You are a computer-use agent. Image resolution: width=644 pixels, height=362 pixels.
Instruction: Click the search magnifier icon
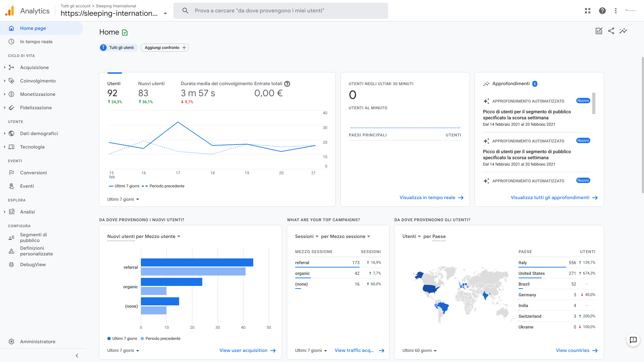tap(185, 11)
